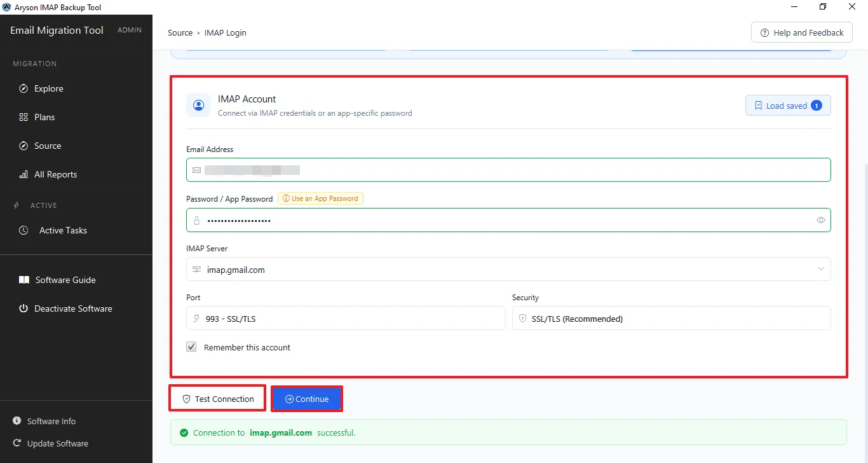Go to Source in the sidebar menu
Image resolution: width=868 pixels, height=463 pixels.
[48, 146]
